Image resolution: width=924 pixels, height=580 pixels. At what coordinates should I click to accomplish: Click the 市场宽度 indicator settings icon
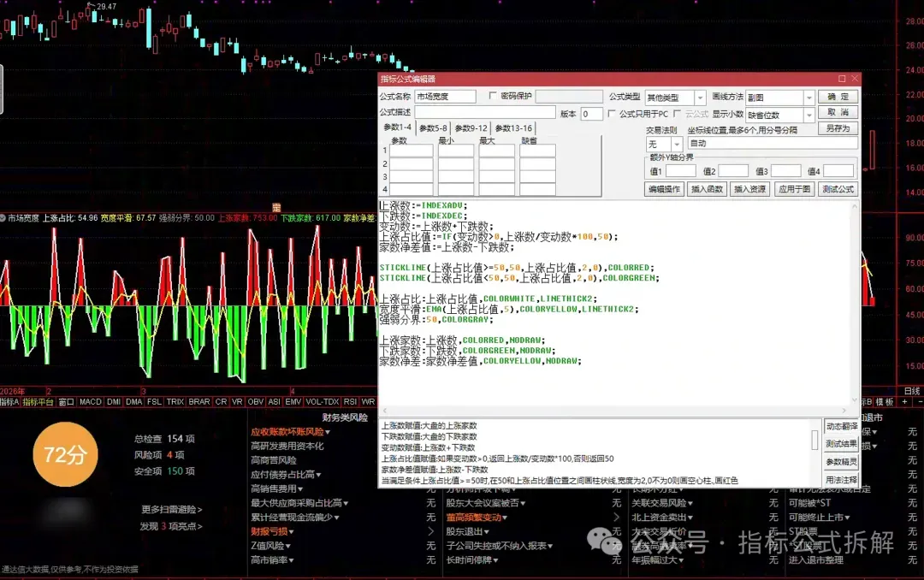[3, 218]
